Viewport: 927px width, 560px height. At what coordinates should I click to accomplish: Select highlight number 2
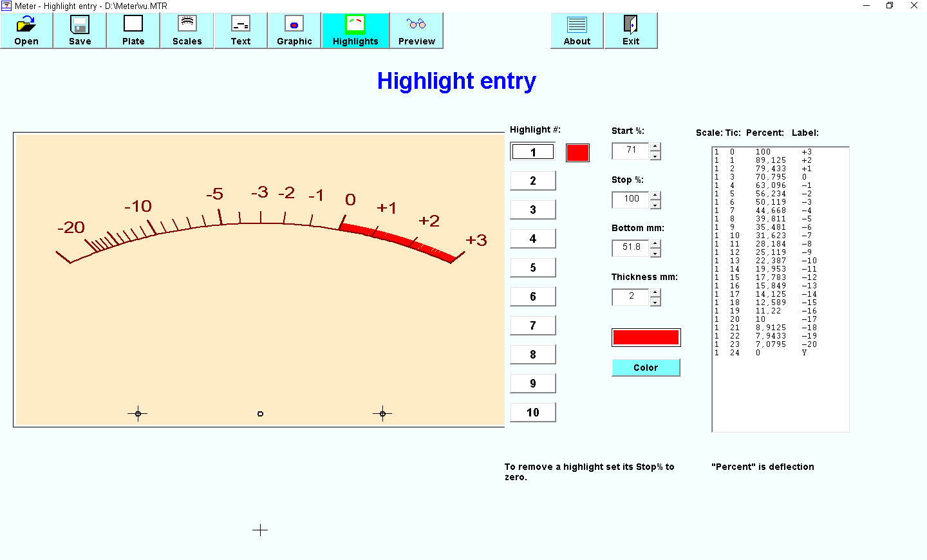pos(532,181)
